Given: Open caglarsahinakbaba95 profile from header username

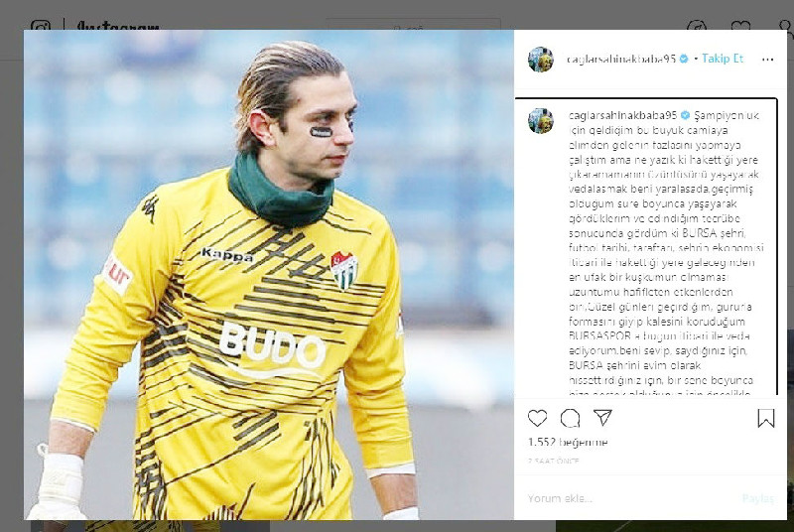Looking at the screenshot, I should coord(621,60).
